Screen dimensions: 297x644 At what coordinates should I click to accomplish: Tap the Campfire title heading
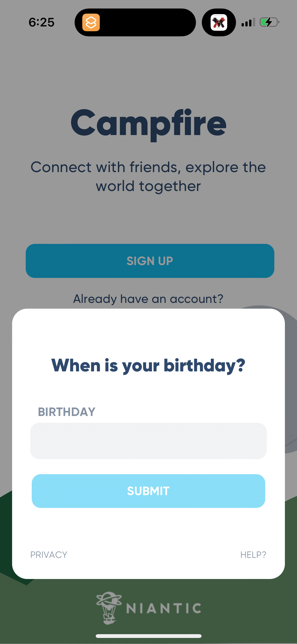148,123
